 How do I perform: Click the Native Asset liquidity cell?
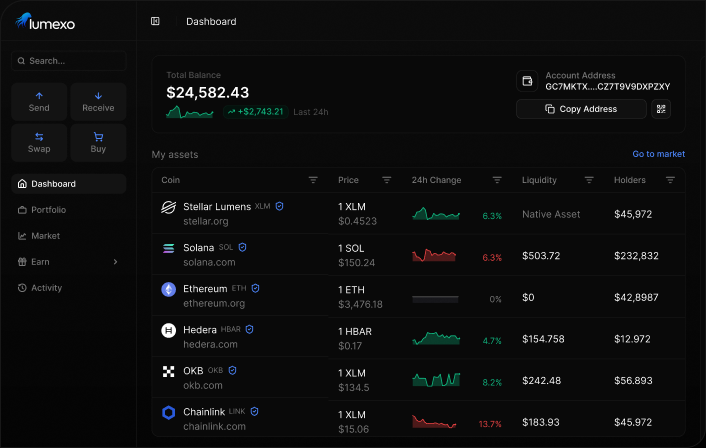(551, 214)
